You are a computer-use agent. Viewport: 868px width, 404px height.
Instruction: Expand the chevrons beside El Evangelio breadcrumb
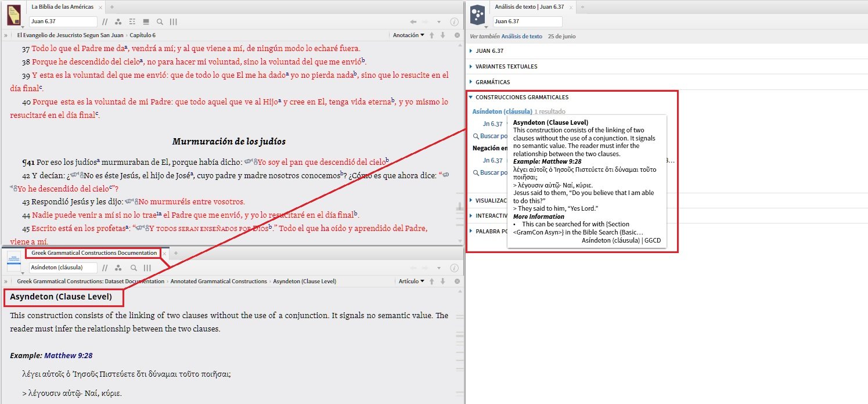coord(6,35)
